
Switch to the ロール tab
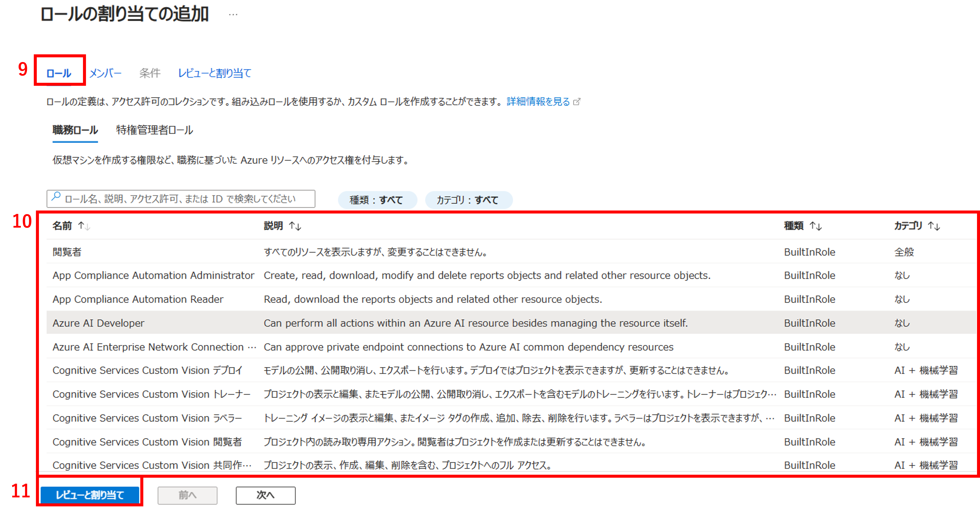[x=59, y=73]
